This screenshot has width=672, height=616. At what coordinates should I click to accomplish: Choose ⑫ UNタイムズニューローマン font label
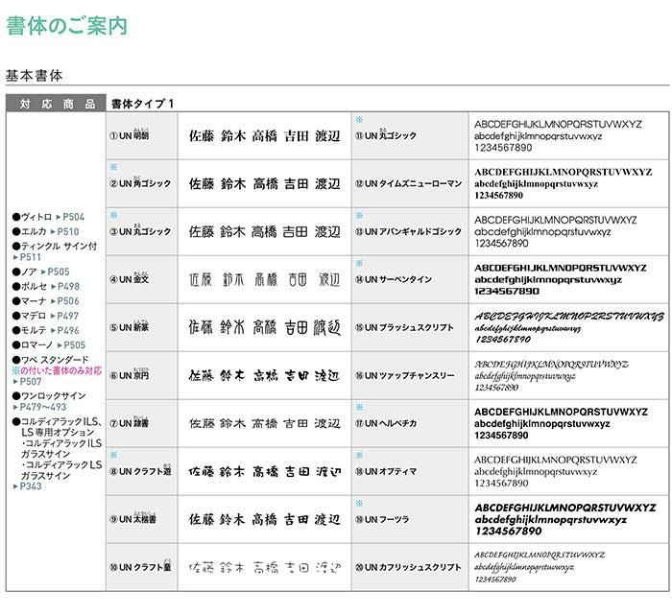point(408,183)
